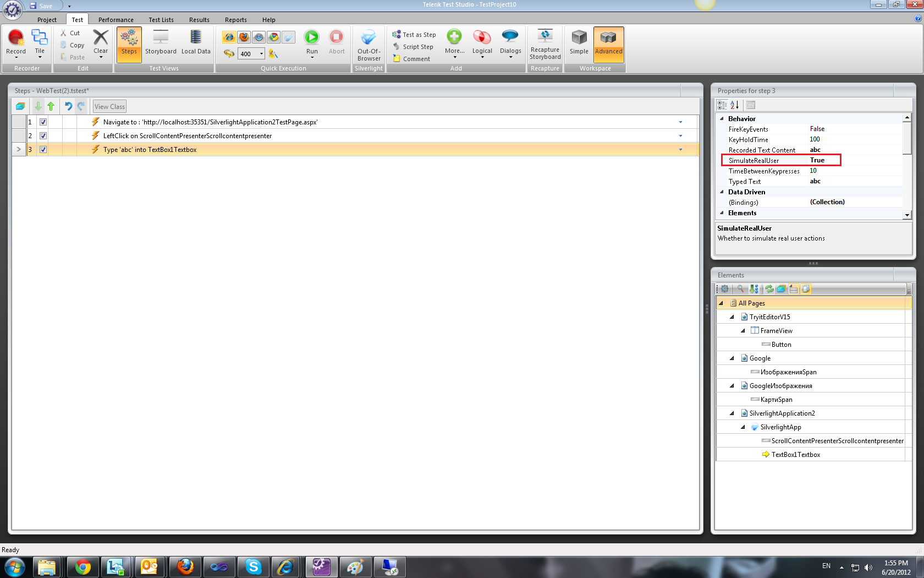Click Recapture Storyboard icon
The width and height of the screenshot is (924, 578).
[x=545, y=36]
